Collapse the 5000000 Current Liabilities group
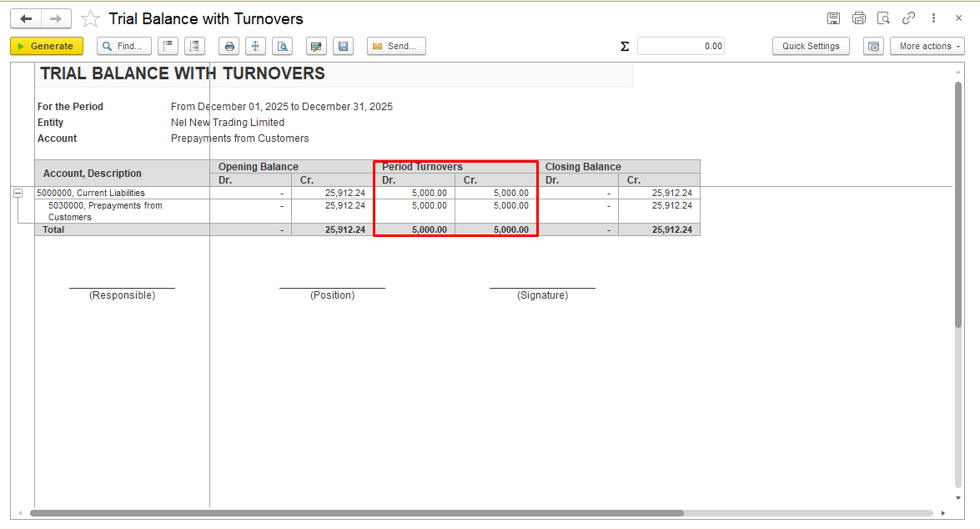 click(18, 194)
